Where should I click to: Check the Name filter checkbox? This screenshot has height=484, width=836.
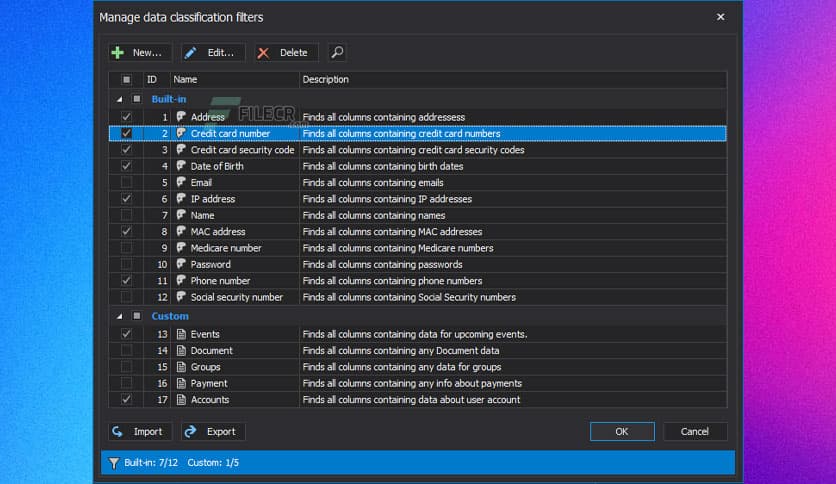tap(126, 215)
